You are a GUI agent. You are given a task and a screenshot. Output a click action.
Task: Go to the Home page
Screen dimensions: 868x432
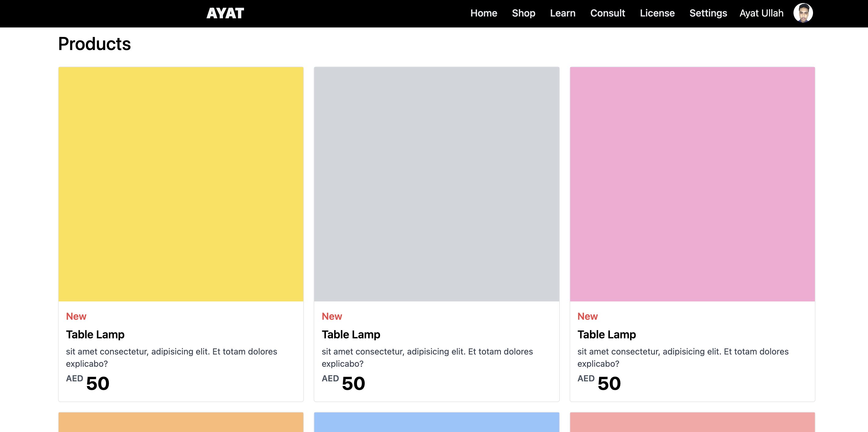[483, 13]
